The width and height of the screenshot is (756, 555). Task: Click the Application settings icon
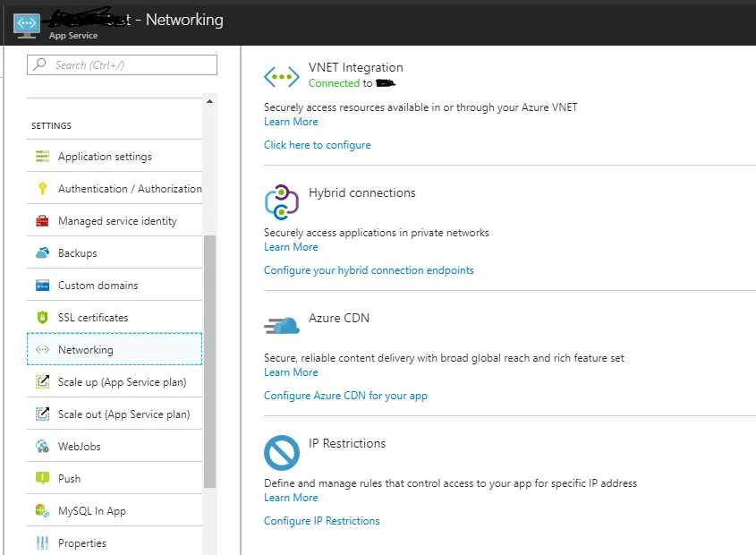click(42, 157)
